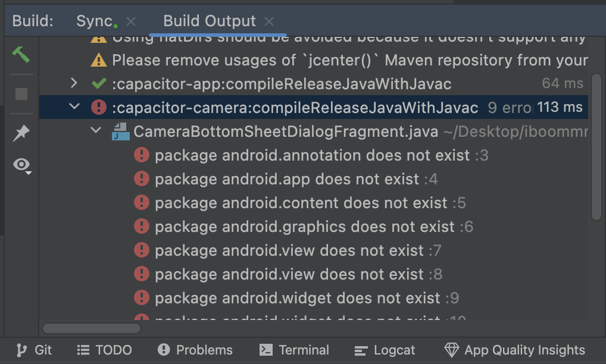606x364 pixels.
Task: Open the Logcat tool window
Action: coord(385,350)
